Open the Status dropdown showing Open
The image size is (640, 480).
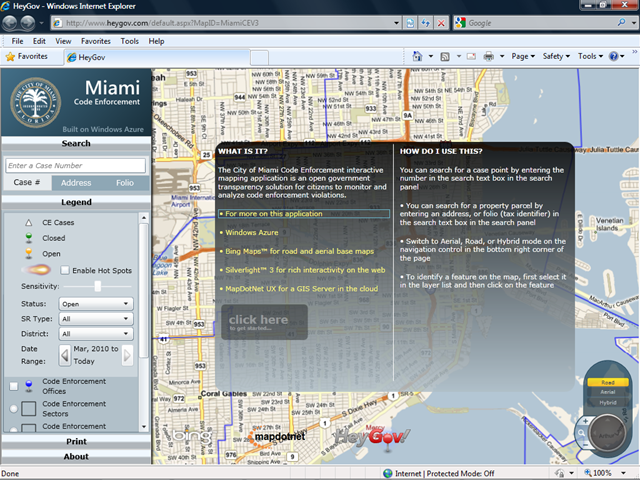coord(96,304)
